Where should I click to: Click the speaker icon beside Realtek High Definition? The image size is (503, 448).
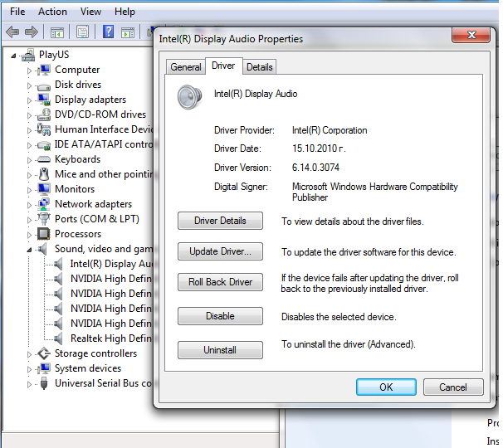58,338
